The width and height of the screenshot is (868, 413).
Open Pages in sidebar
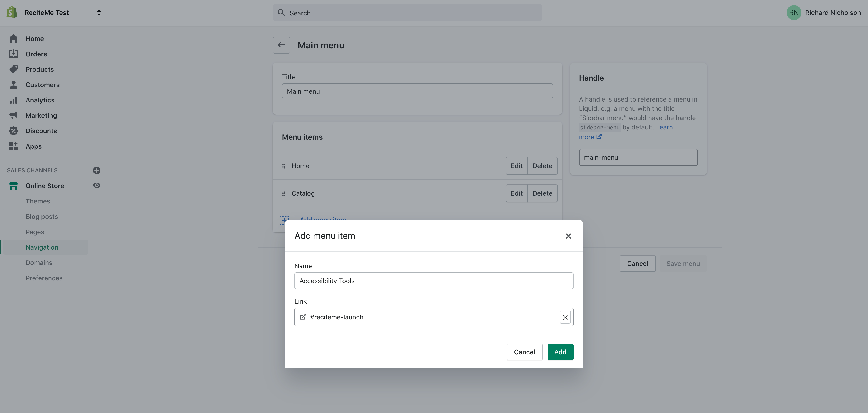pyautogui.click(x=35, y=232)
